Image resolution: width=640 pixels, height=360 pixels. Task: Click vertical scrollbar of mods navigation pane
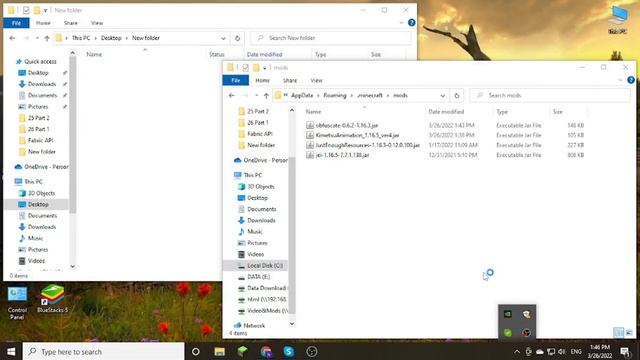pos(292,236)
